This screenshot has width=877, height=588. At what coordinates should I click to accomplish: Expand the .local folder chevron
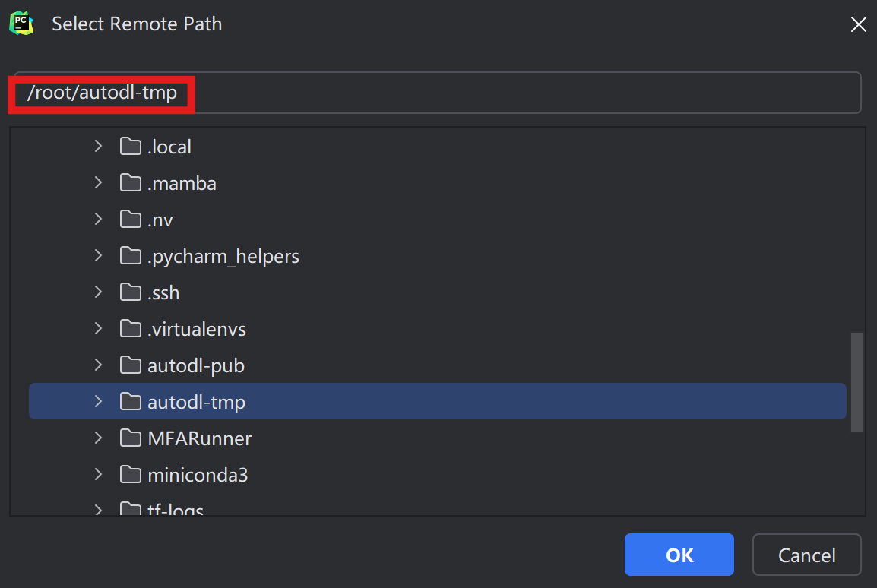click(98, 147)
